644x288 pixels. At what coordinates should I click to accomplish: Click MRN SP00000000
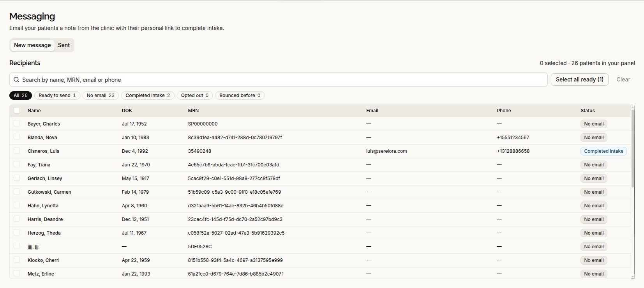click(203, 124)
